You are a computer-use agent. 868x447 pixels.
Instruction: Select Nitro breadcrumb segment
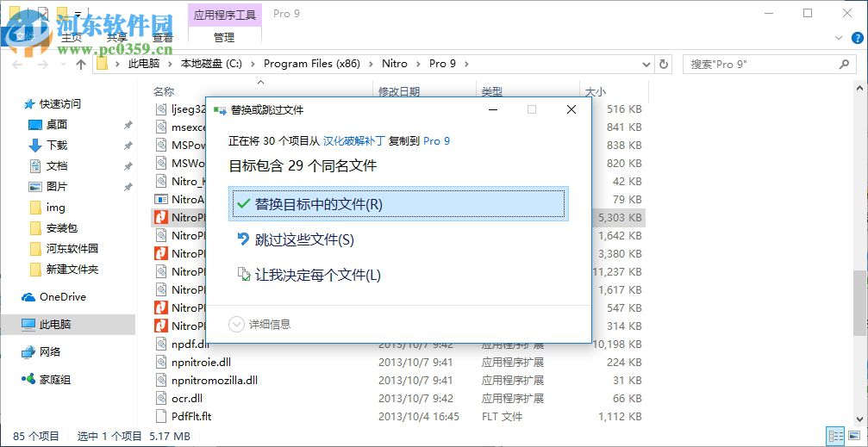[395, 64]
